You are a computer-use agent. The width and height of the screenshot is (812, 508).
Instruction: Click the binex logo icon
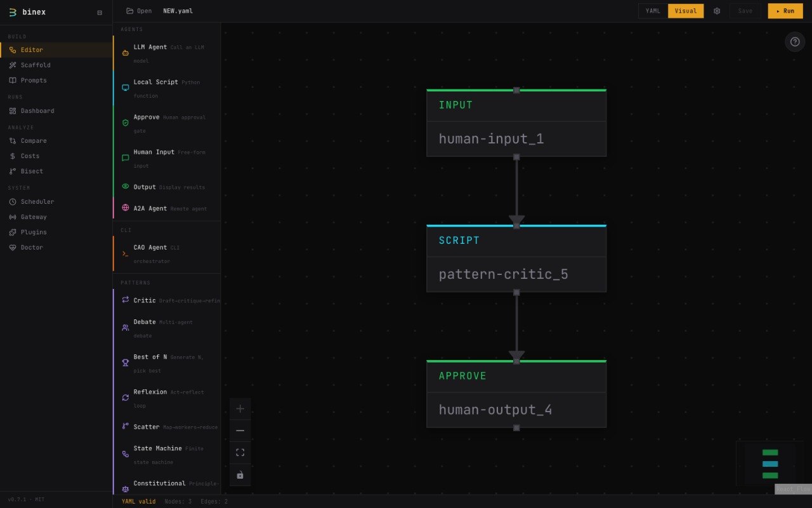(13, 12)
